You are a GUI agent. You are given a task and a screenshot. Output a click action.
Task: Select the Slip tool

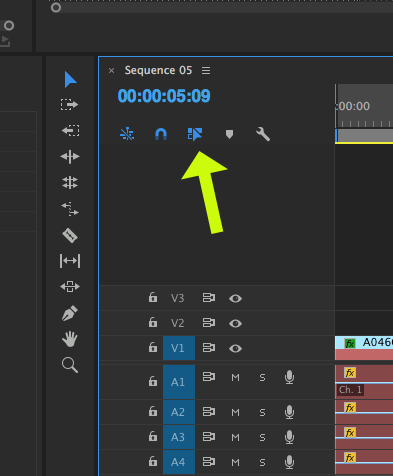pos(70,261)
